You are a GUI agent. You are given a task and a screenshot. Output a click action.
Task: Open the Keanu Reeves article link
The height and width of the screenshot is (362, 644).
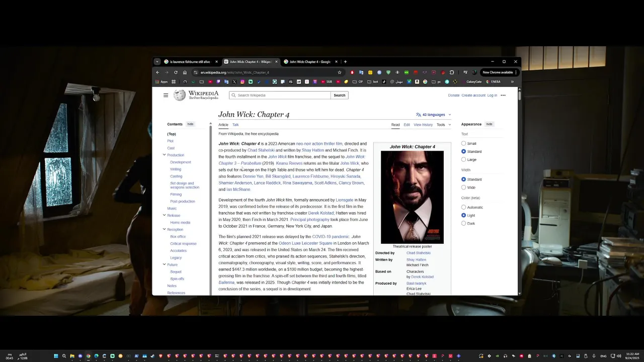289,163
